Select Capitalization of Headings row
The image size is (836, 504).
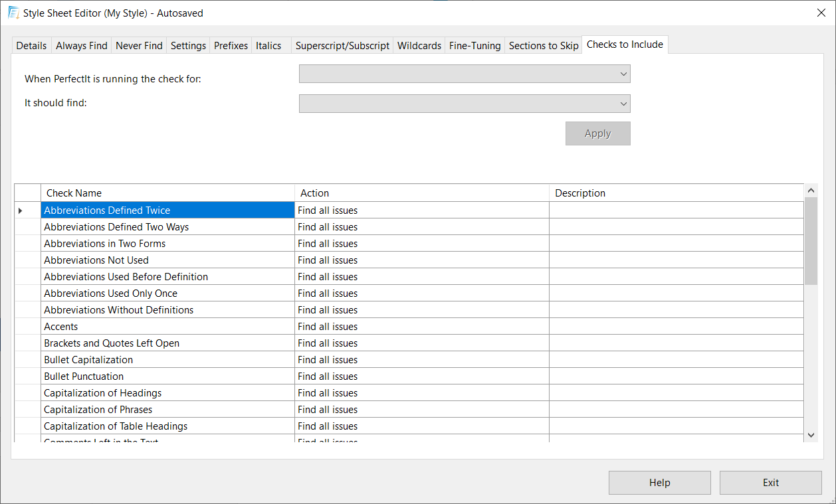coord(167,393)
